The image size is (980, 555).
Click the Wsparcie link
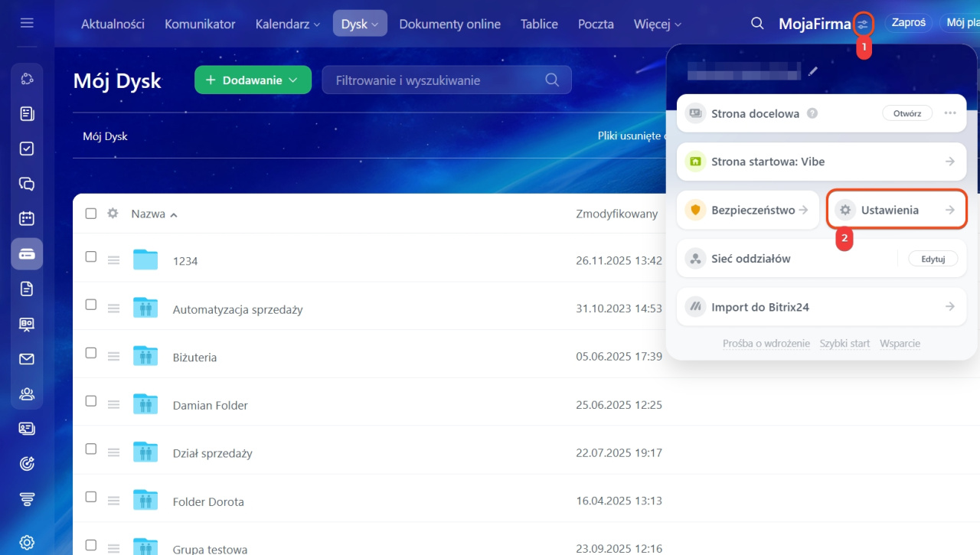900,344
